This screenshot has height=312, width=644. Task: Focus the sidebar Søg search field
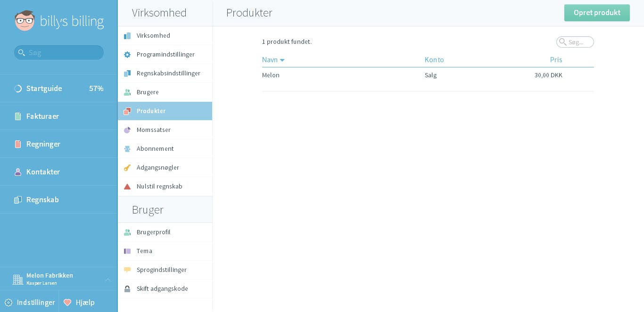pyautogui.click(x=59, y=53)
